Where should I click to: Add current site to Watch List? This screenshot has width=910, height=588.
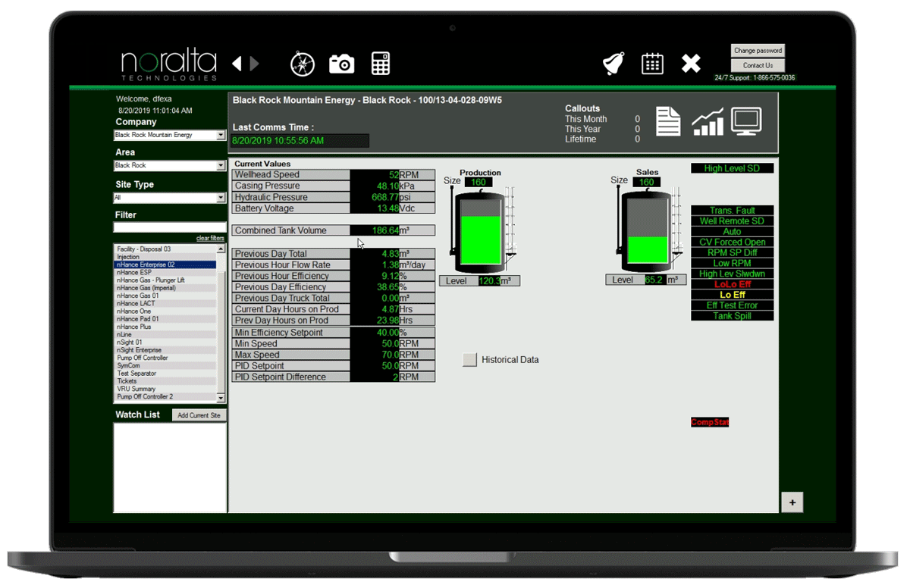[x=199, y=415]
